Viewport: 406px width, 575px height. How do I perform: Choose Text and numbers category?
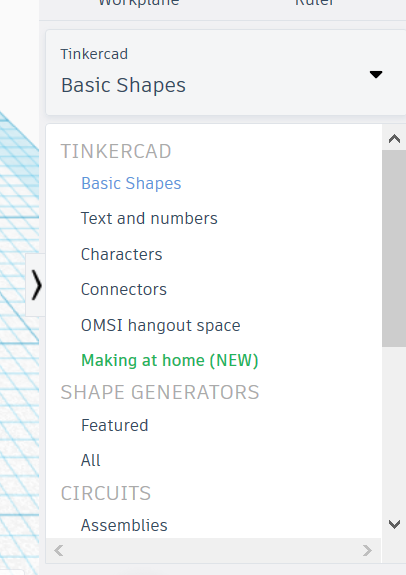coord(149,218)
